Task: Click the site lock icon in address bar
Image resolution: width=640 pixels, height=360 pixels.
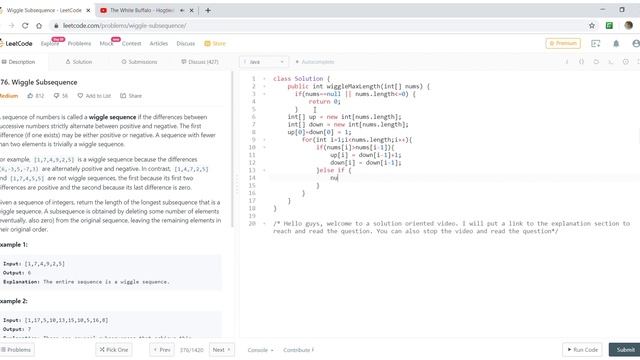Action: tap(56, 26)
